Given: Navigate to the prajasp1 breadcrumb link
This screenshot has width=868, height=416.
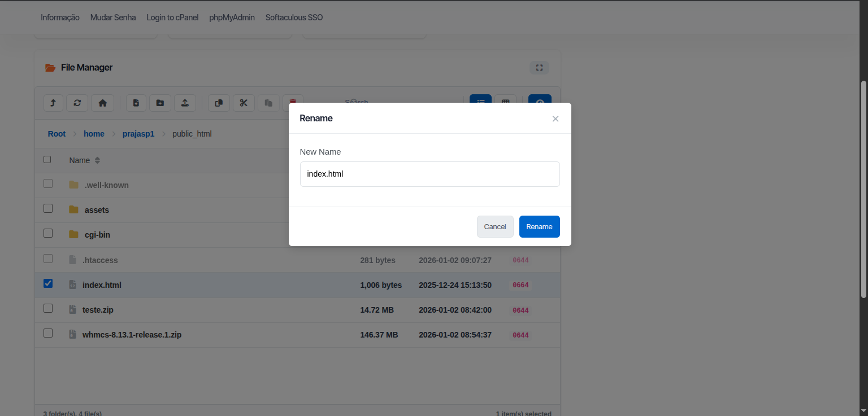Looking at the screenshot, I should [x=138, y=134].
